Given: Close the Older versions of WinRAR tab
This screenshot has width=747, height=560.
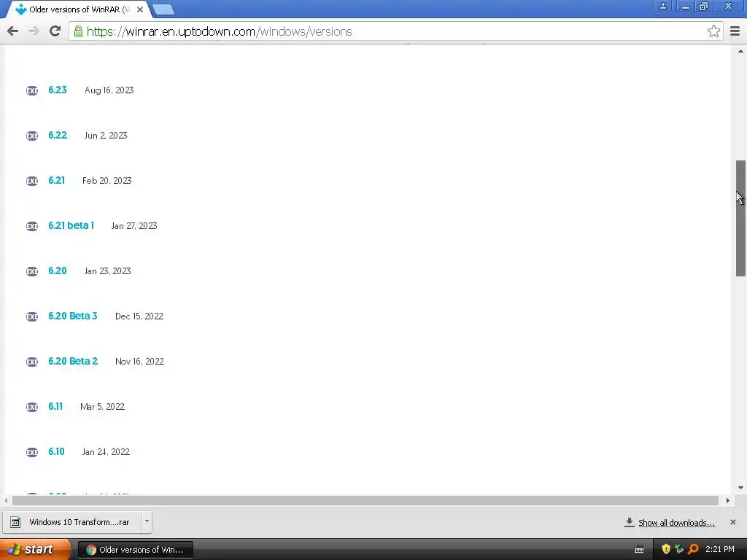Looking at the screenshot, I should (140, 9).
